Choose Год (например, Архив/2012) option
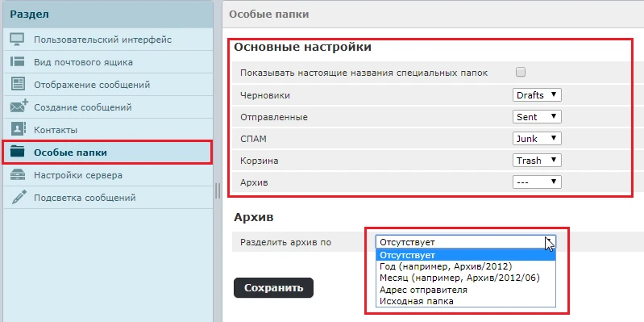Image resolution: width=644 pixels, height=322 pixels. tap(466, 266)
